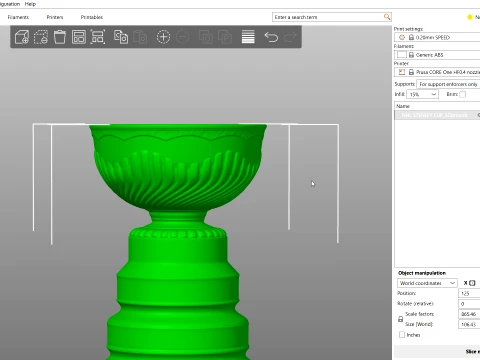Screen dimensions: 480x360
Task: Click lock icon next to 0.20mm SPEED
Action: click(411, 37)
